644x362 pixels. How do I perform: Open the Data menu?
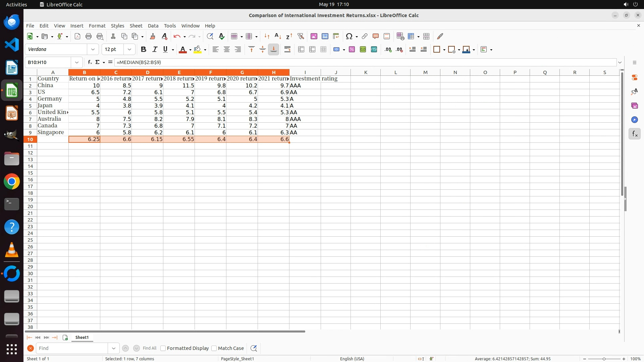pyautogui.click(x=153, y=26)
